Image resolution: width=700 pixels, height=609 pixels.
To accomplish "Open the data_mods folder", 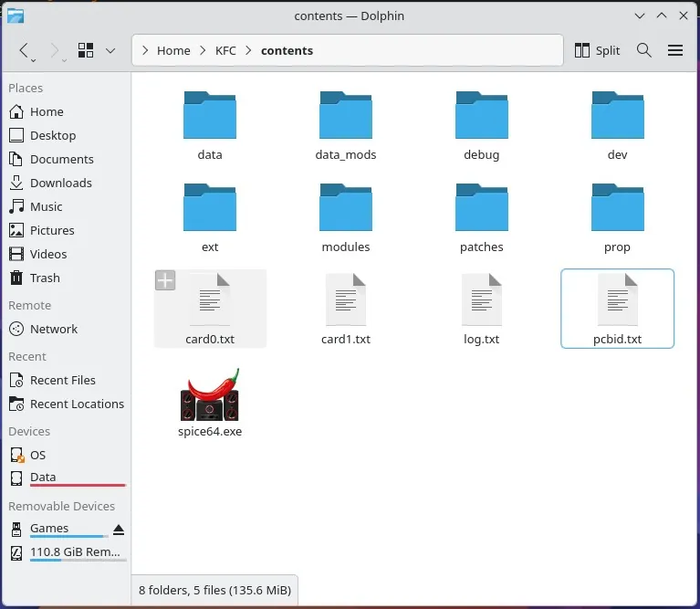I will coord(346,117).
